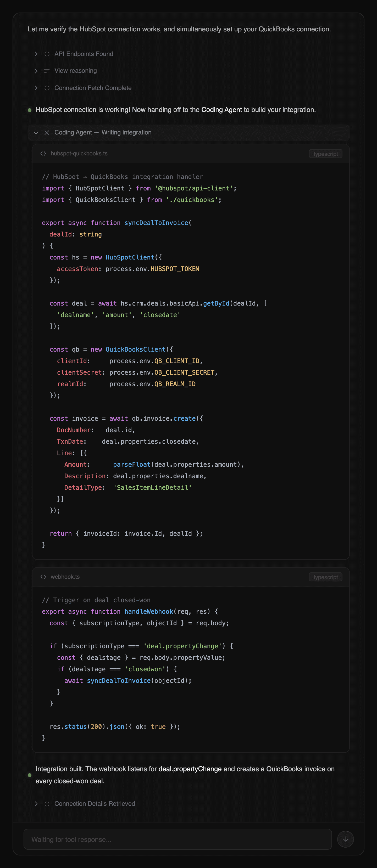Click the scroll-down arrow button

(x=346, y=839)
